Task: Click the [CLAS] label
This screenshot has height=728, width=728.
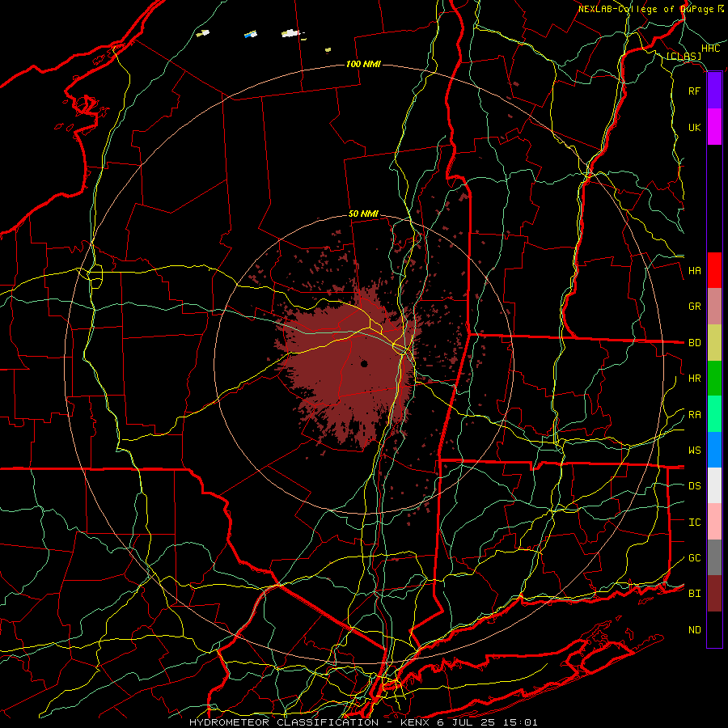Action: tap(684, 56)
